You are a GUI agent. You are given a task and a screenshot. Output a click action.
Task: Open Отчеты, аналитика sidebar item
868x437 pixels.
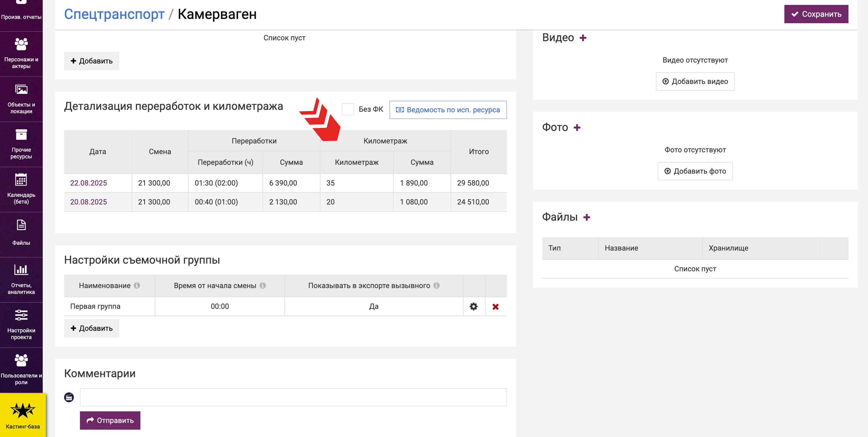(21, 279)
